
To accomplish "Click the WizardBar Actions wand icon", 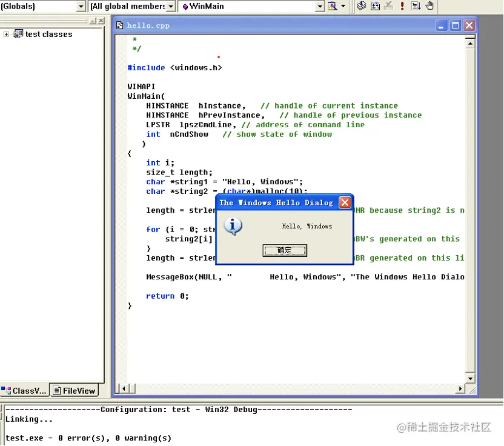I will click(333, 6).
